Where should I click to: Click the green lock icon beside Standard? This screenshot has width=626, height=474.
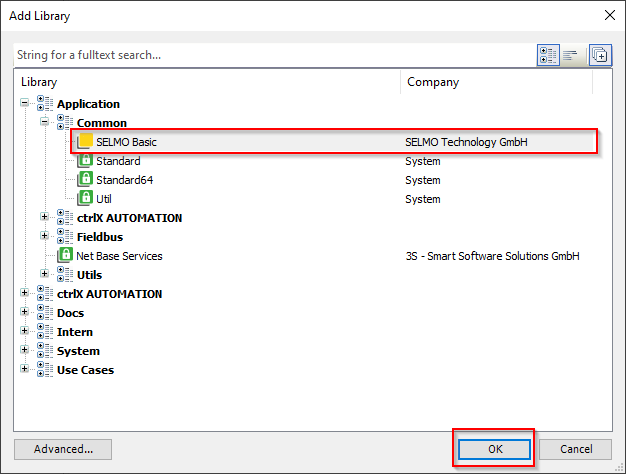(x=85, y=161)
